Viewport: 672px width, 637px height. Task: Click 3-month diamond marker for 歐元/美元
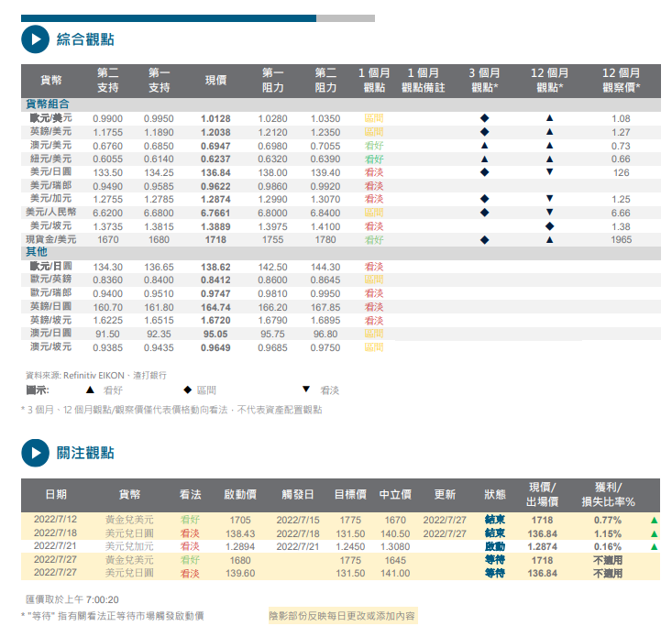click(484, 118)
